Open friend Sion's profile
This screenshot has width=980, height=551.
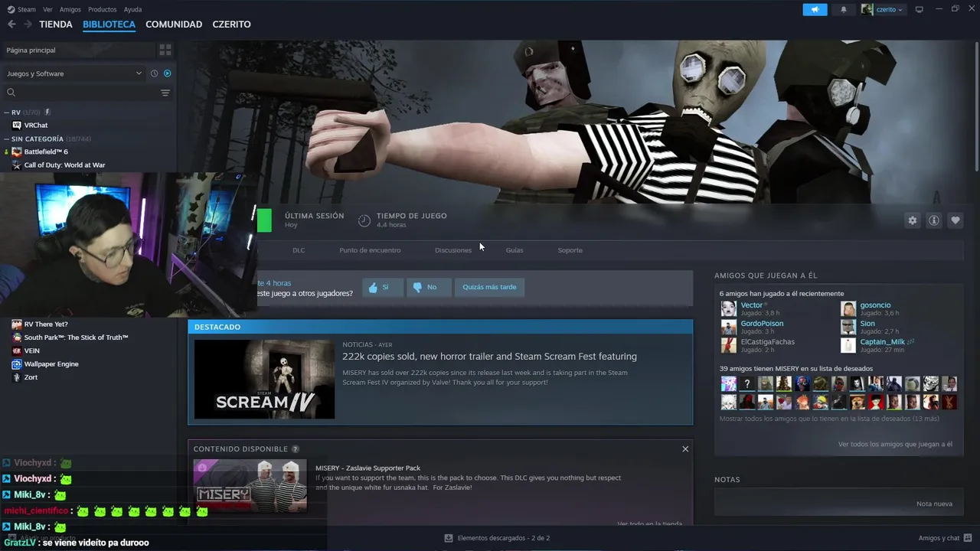click(867, 324)
